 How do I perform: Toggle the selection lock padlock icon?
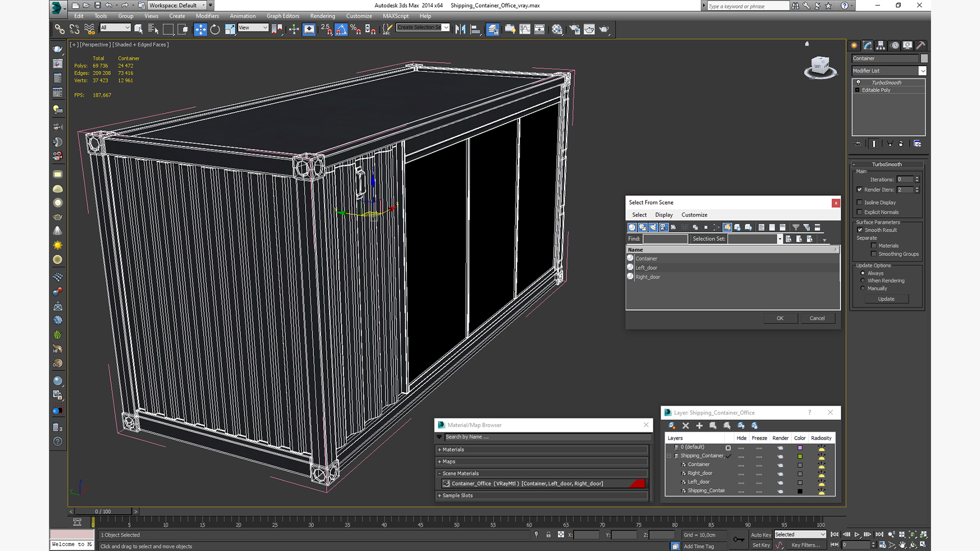click(548, 535)
